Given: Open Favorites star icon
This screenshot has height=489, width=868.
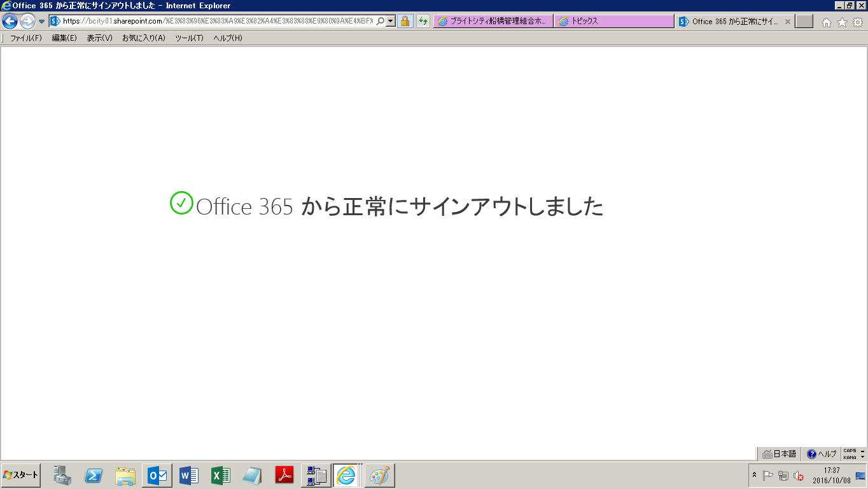Looking at the screenshot, I should (842, 22).
